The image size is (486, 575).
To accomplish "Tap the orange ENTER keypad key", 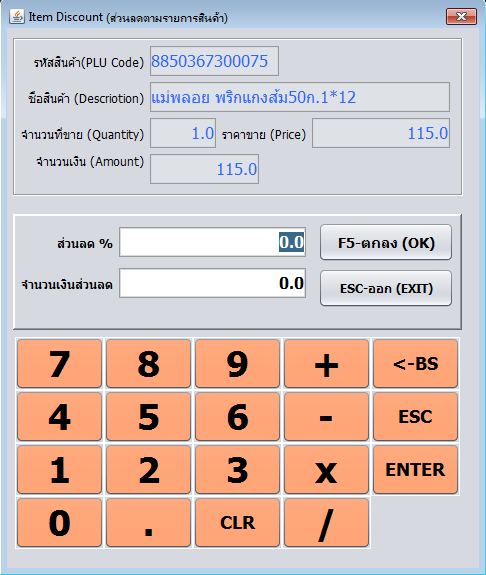I will pyautogui.click(x=416, y=470).
